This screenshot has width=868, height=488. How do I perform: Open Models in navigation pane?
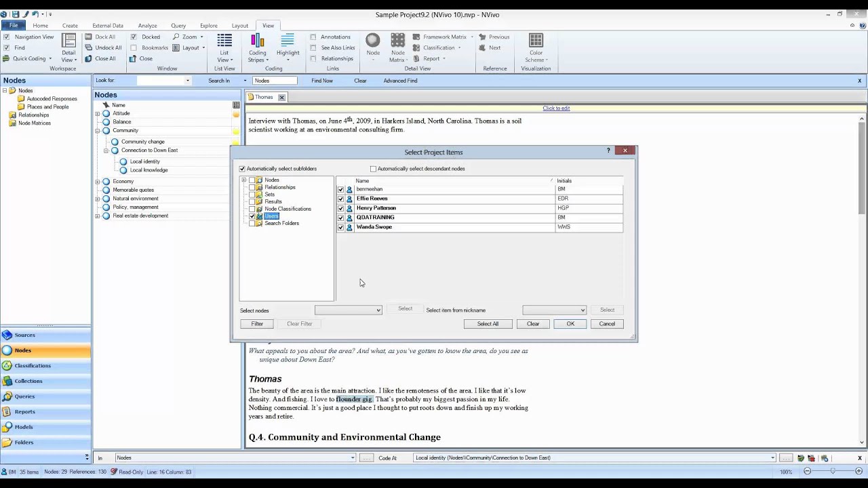(45, 427)
